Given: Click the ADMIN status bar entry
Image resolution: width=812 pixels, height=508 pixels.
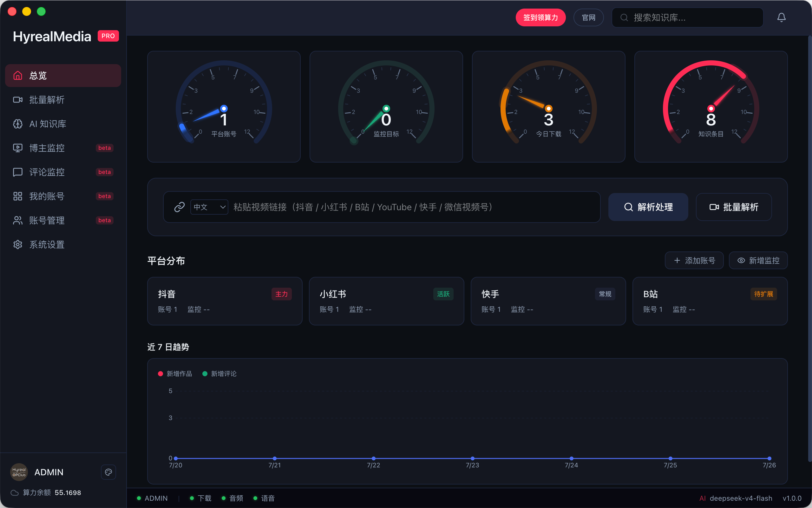Looking at the screenshot, I should click(x=152, y=498).
